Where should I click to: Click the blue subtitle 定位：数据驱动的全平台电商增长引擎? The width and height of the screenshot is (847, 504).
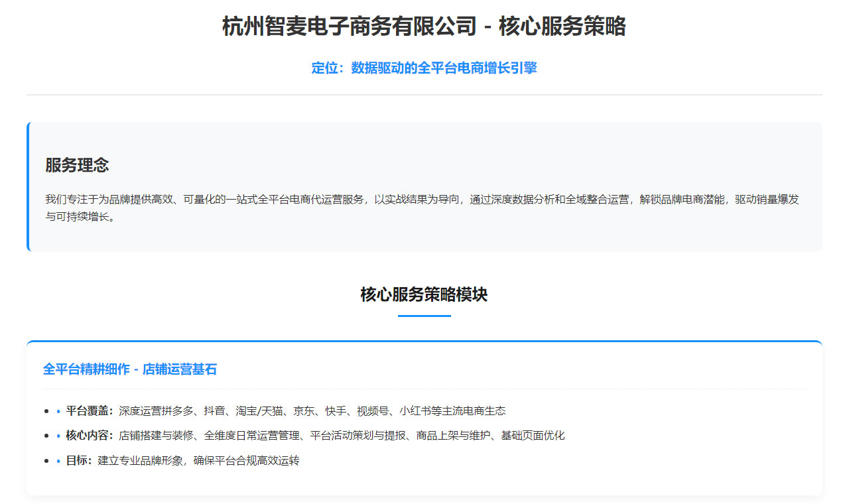[x=424, y=68]
